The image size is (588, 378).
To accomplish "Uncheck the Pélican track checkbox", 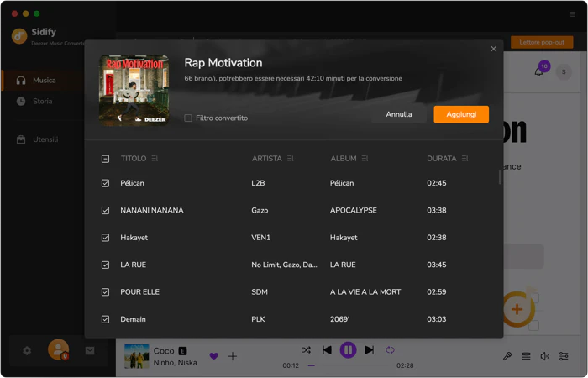I will [x=105, y=183].
